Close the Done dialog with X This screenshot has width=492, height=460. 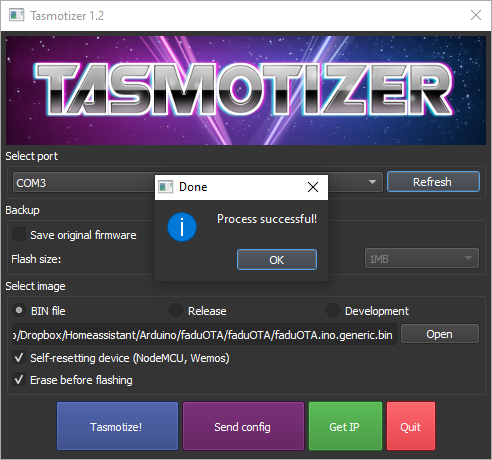coord(313,187)
